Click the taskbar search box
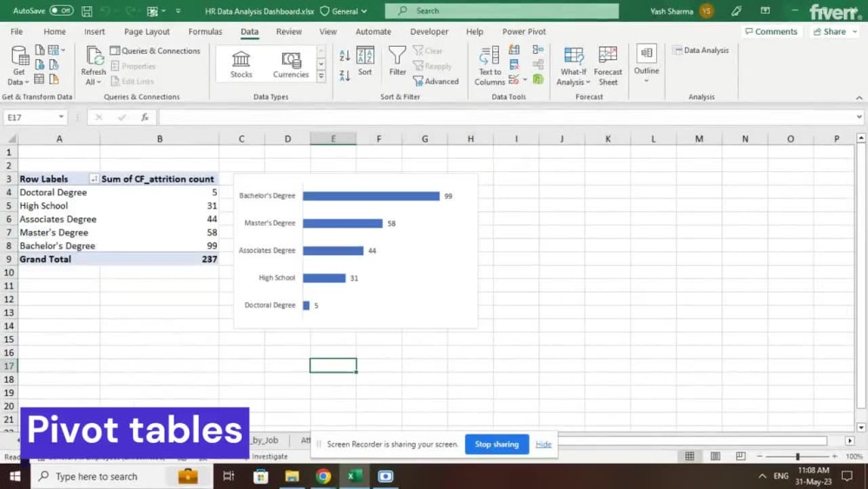 point(122,476)
